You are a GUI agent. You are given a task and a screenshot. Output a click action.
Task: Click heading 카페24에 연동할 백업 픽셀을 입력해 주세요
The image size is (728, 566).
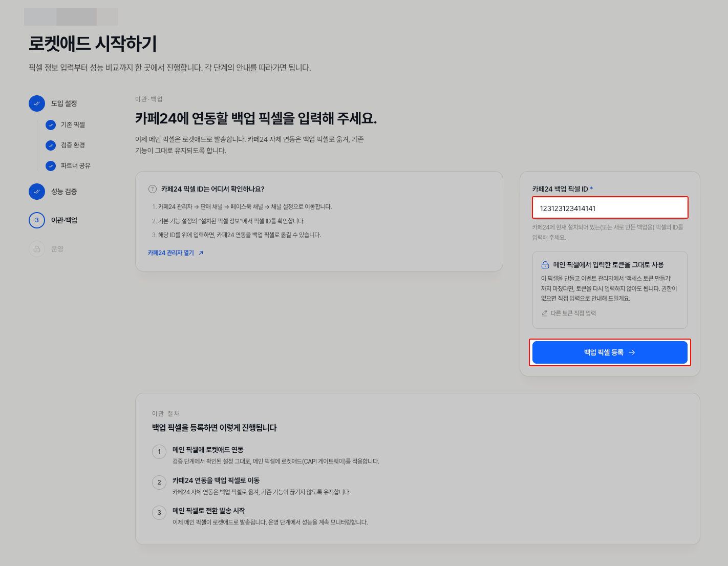point(256,118)
